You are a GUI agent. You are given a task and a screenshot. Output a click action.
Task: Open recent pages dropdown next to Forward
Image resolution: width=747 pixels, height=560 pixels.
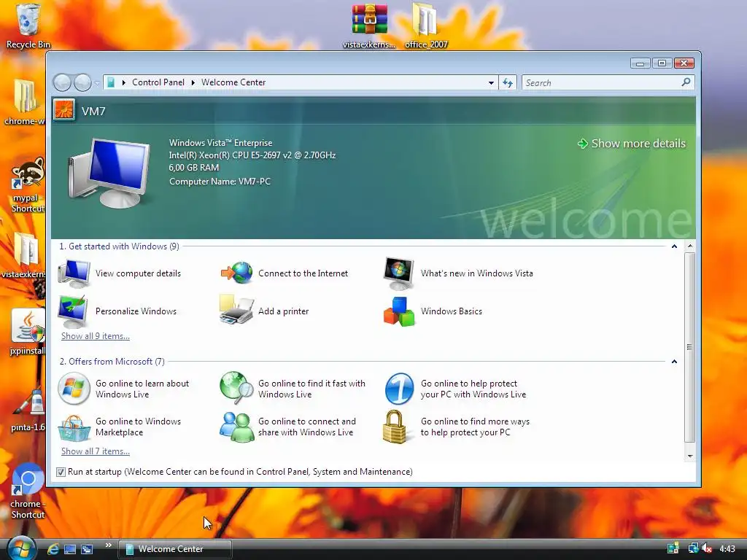click(x=97, y=83)
